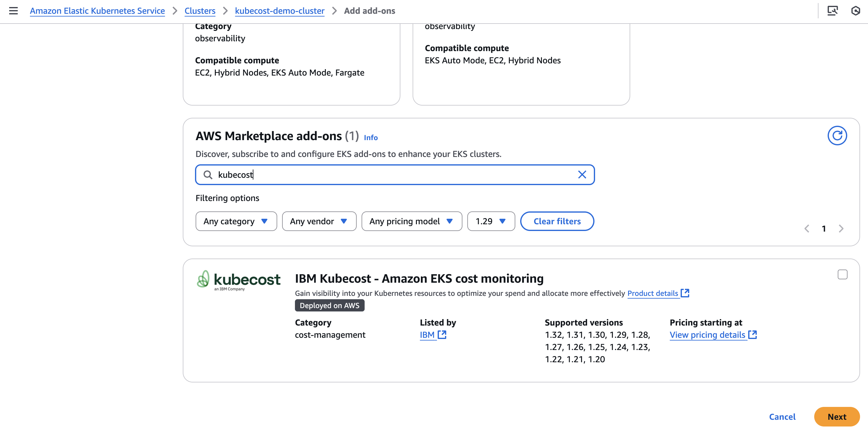Screen dimensions: 868x432
Task: Go to next results page
Action: click(x=841, y=229)
